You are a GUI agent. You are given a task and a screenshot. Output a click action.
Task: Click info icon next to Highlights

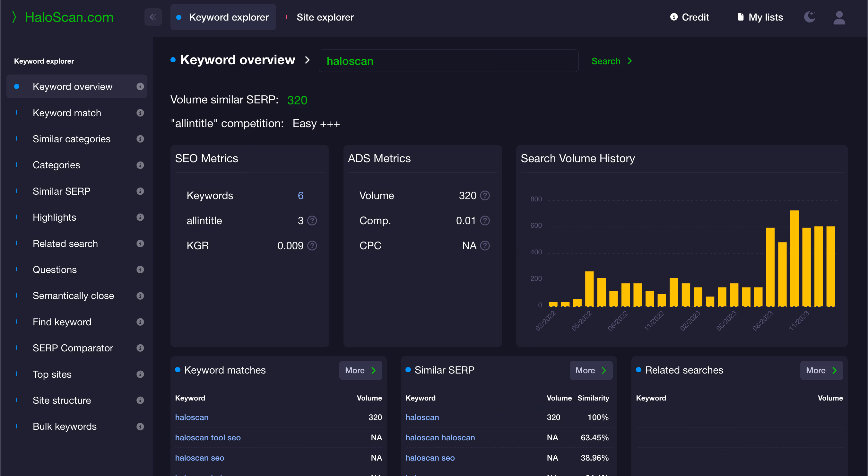tap(140, 217)
